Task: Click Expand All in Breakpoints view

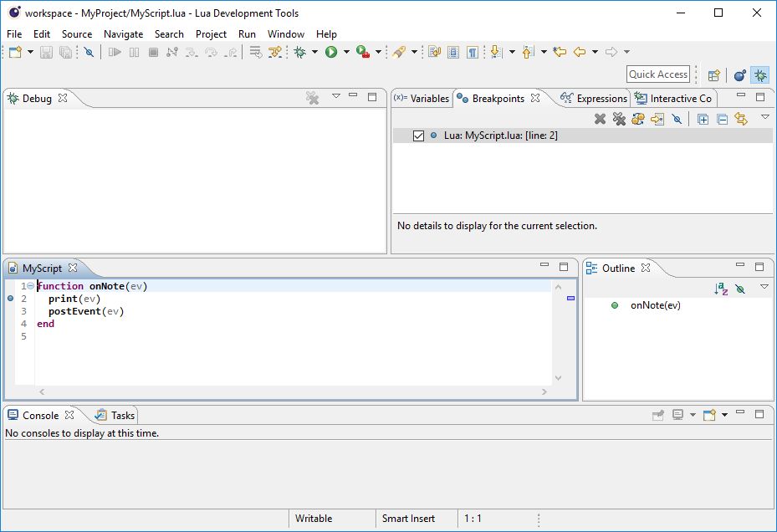Action: (x=703, y=119)
